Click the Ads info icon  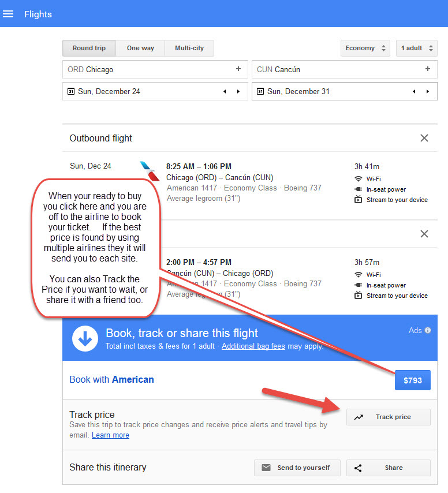[x=428, y=330]
